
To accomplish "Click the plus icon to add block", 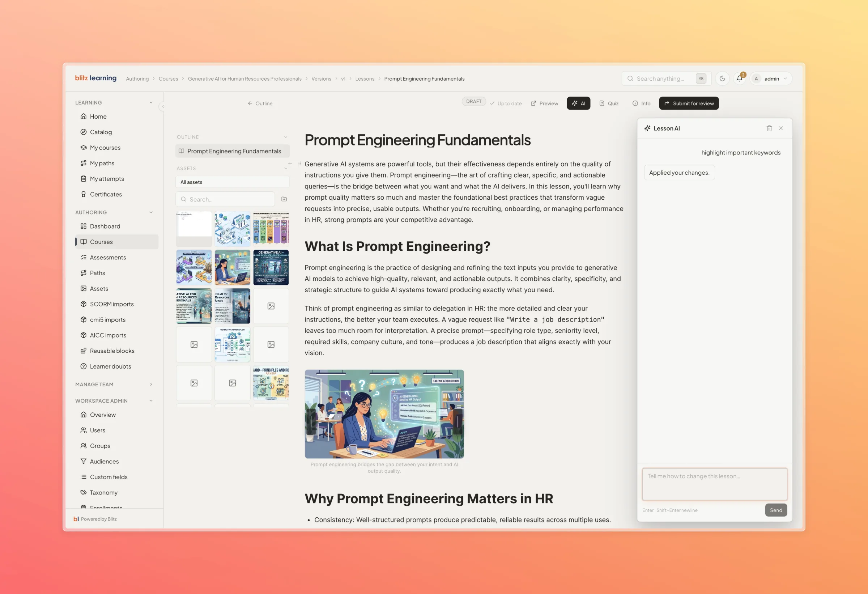I will 290,164.
